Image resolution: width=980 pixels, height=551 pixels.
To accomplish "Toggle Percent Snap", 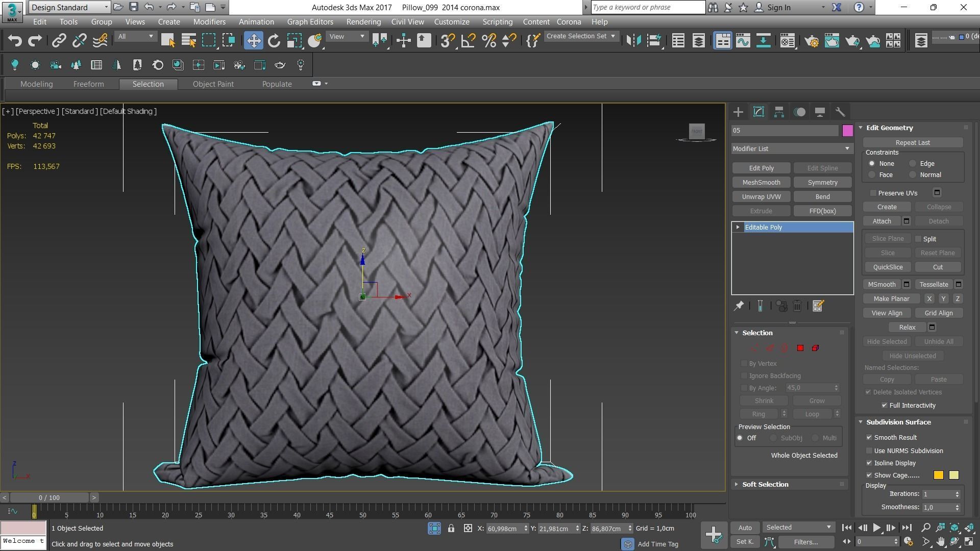I will pos(488,41).
